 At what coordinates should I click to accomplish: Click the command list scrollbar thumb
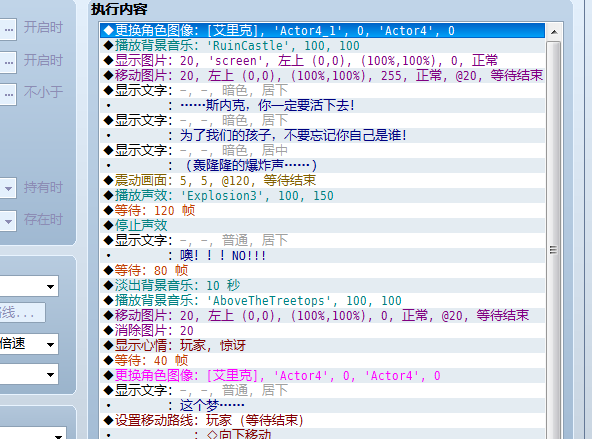click(554, 249)
